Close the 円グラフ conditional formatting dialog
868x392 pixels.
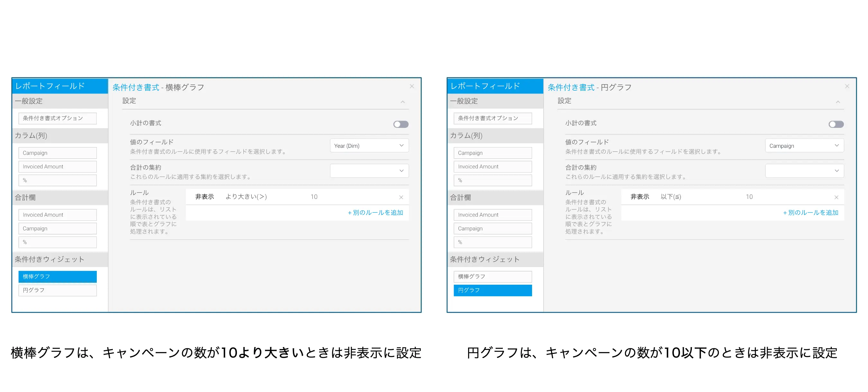(847, 86)
